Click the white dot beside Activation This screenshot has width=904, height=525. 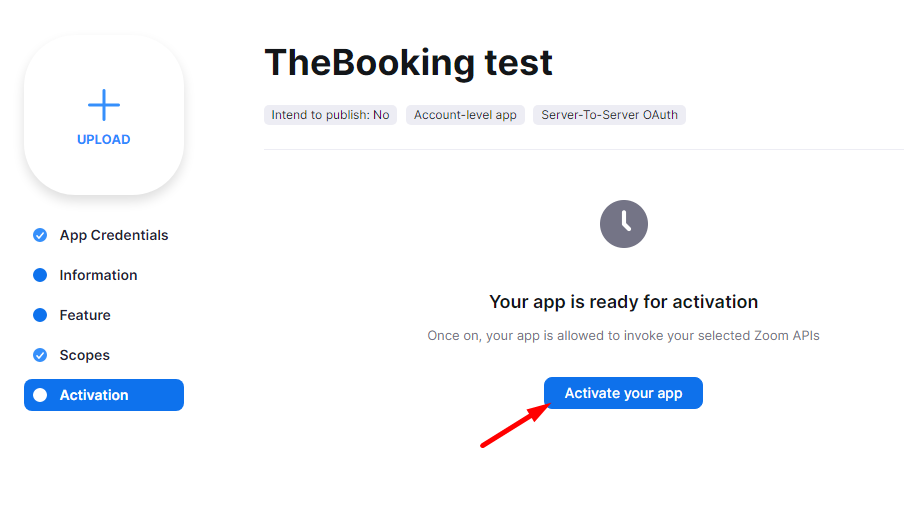[40, 395]
